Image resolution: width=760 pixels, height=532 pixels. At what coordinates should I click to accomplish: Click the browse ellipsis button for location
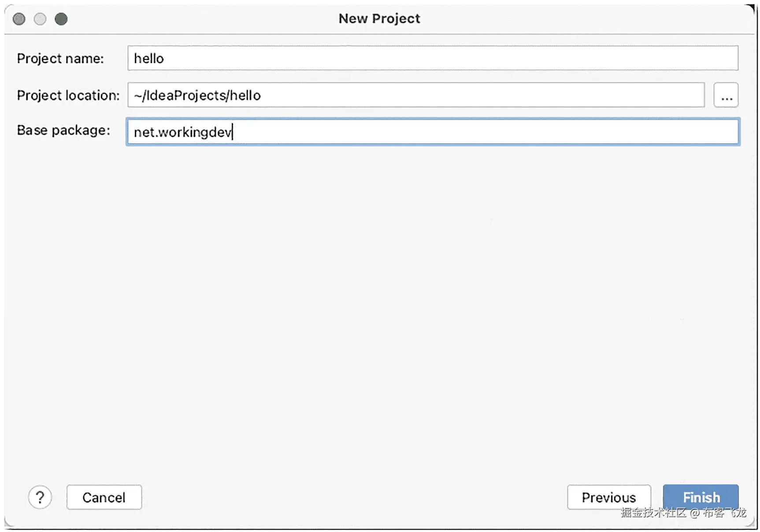(x=726, y=95)
